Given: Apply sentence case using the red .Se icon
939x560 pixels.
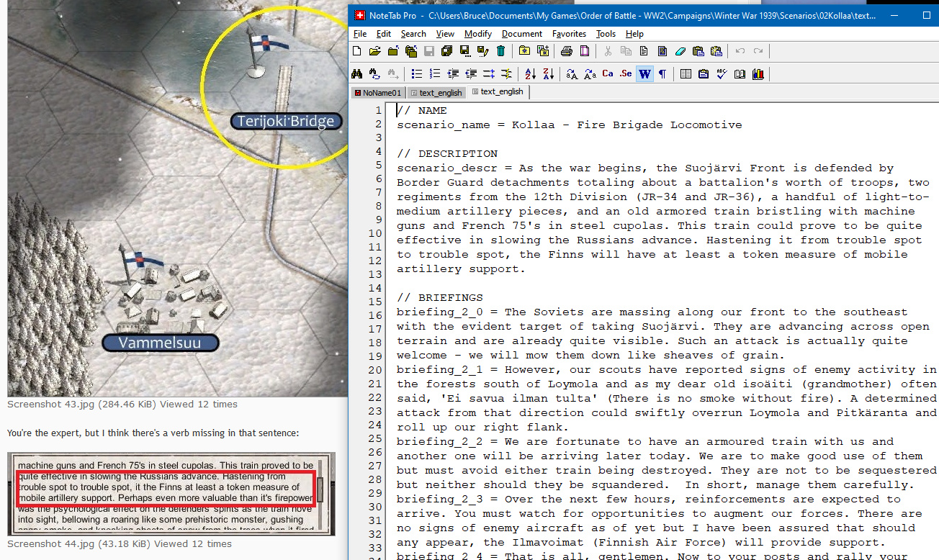Looking at the screenshot, I should [x=626, y=73].
